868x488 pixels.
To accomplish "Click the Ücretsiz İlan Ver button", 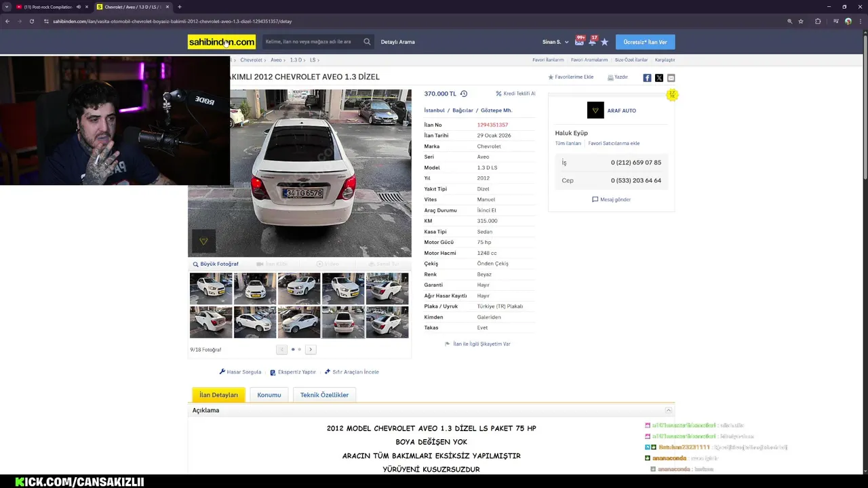I will pyautogui.click(x=645, y=42).
